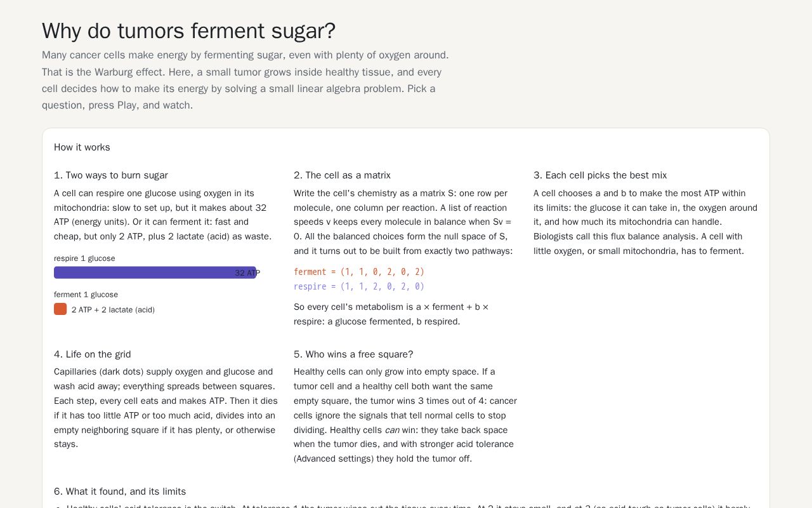Select heading '1. Two ways to burn sugar'
812x508 pixels.
[111, 175]
